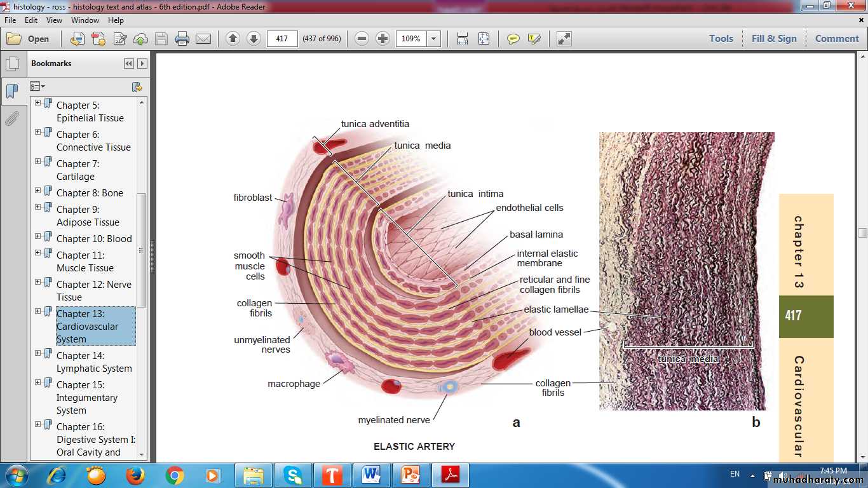Show the Page Thumbnails panel

(12, 64)
